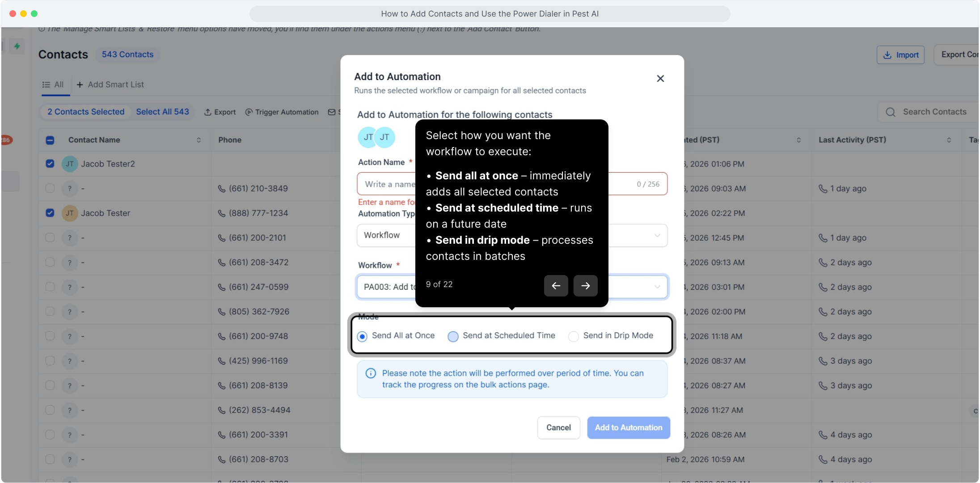The image size is (980, 483).
Task: Click the previous step arrow in tooltip
Action: 556,286
